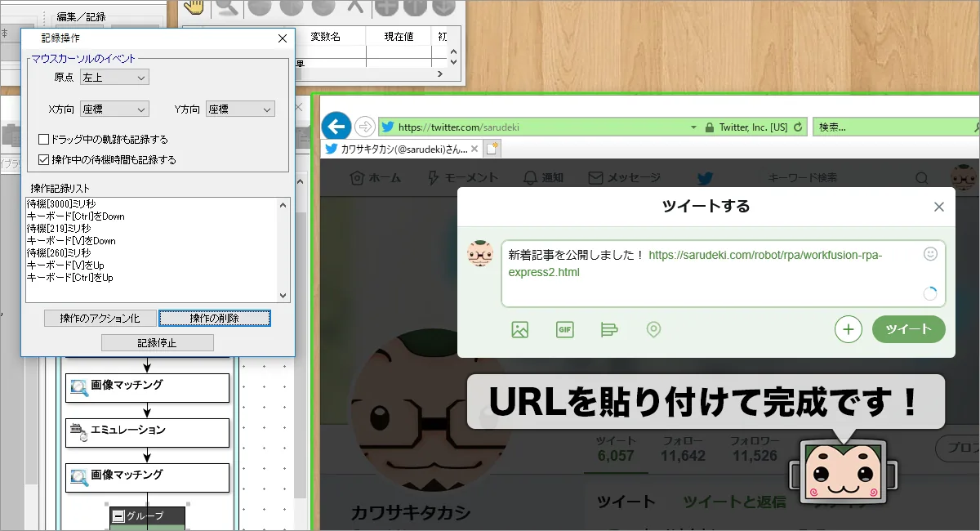Screen dimensions: 980x531
Task: Go back with the browser back arrow
Action: 336,127
